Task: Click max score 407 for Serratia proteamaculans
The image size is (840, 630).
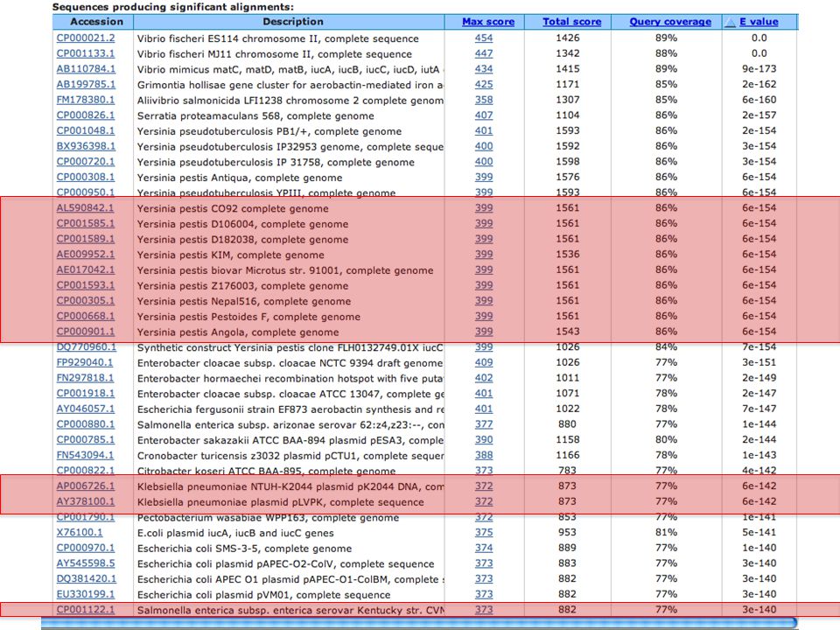Action: pos(484,115)
